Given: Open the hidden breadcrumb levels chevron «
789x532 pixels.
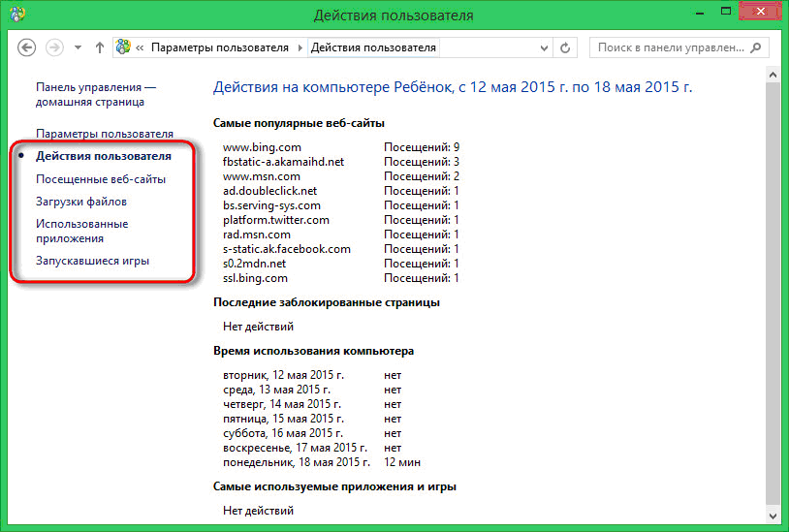Looking at the screenshot, I should (140, 47).
